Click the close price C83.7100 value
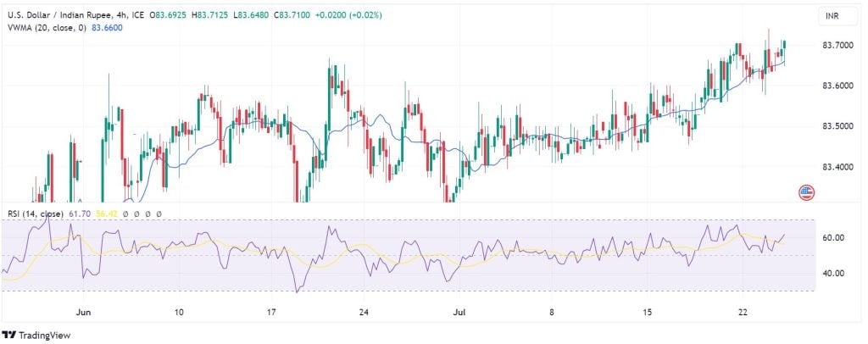This screenshot has width=868, height=344. point(292,15)
